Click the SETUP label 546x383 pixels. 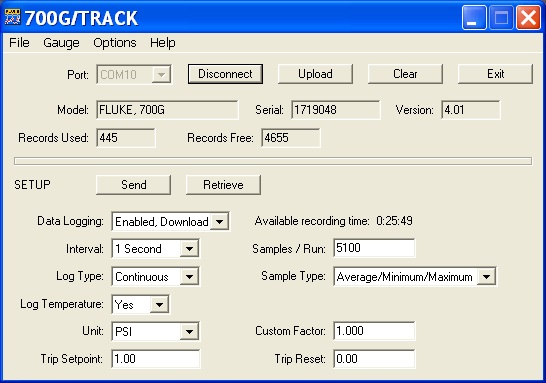[32, 185]
